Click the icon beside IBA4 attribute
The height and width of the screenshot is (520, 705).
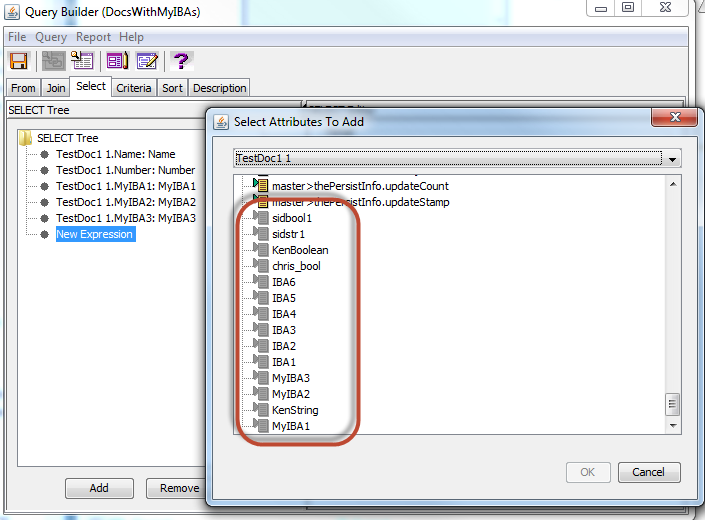tap(261, 314)
